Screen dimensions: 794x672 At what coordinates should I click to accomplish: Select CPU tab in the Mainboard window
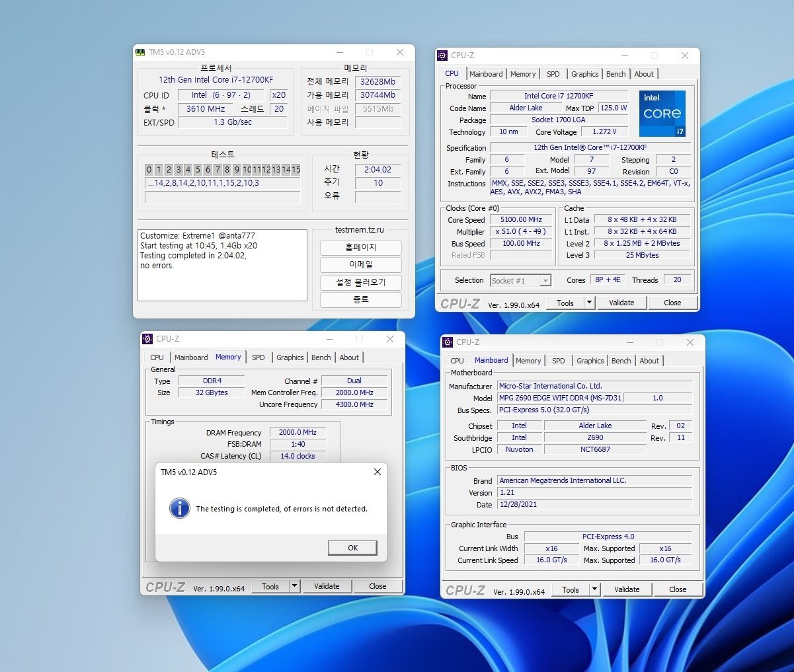pos(457,361)
